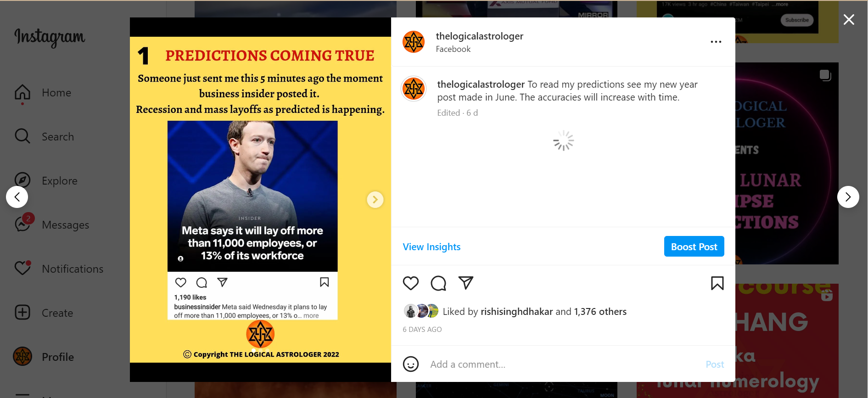Open thelogicalastrologer username in header

479,36
